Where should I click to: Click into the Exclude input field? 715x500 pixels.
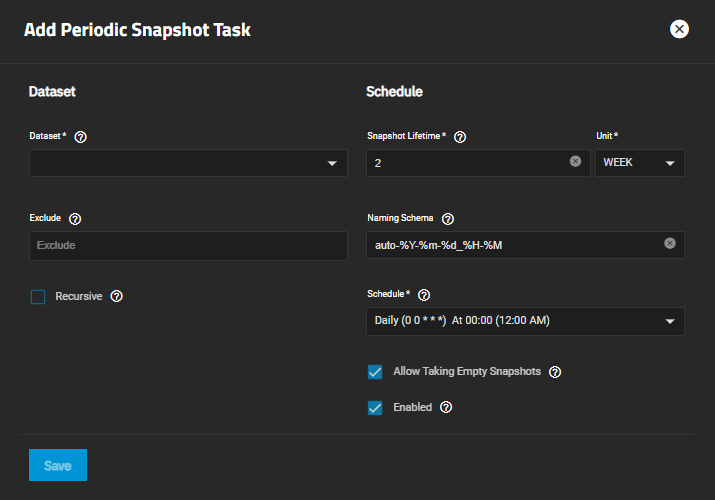tap(188, 246)
